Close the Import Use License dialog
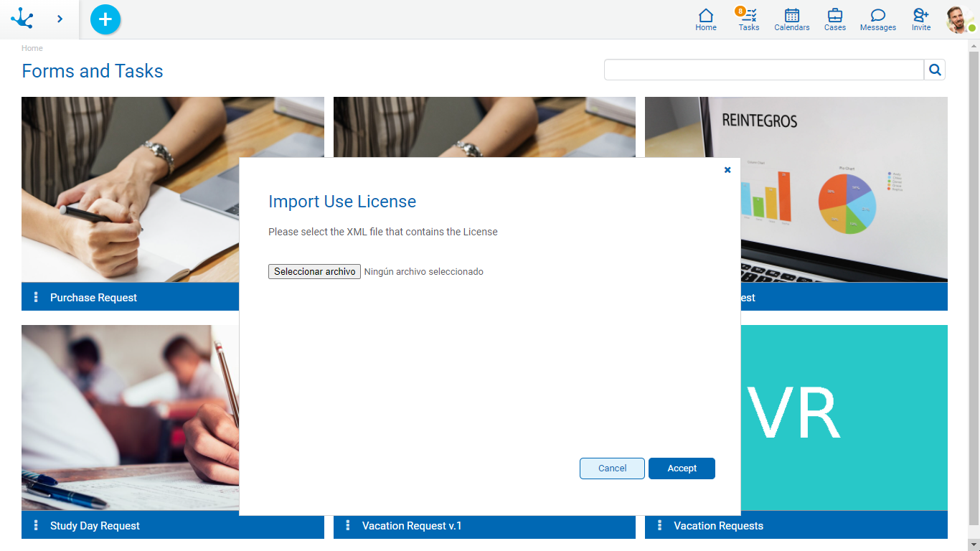 (x=727, y=170)
